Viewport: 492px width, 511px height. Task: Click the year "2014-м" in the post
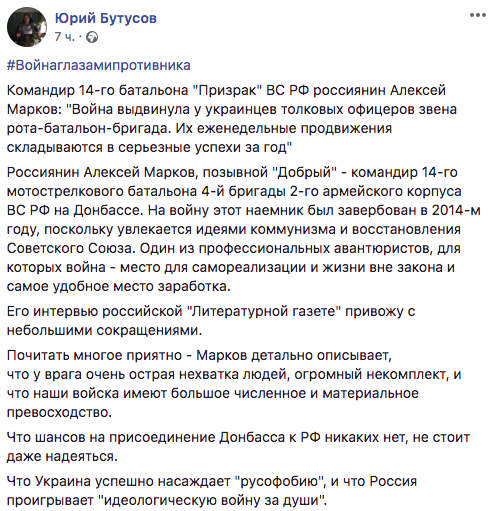[x=456, y=211]
